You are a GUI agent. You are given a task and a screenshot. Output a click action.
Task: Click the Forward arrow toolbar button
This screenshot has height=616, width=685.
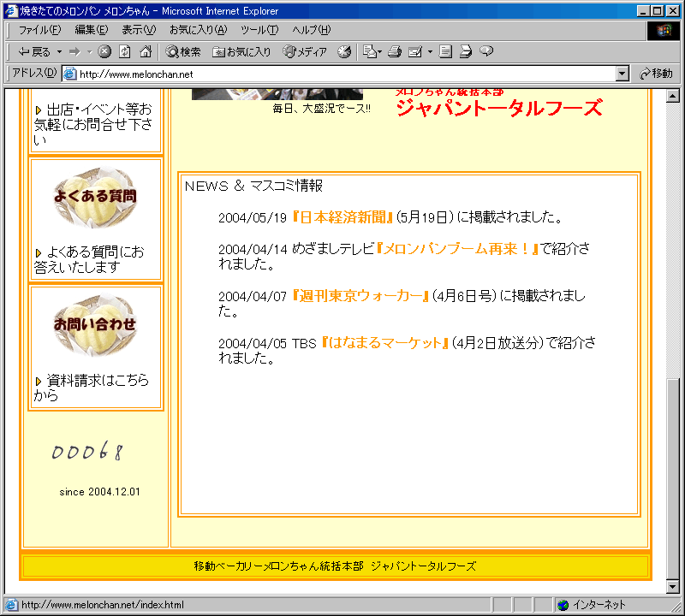[x=75, y=52]
